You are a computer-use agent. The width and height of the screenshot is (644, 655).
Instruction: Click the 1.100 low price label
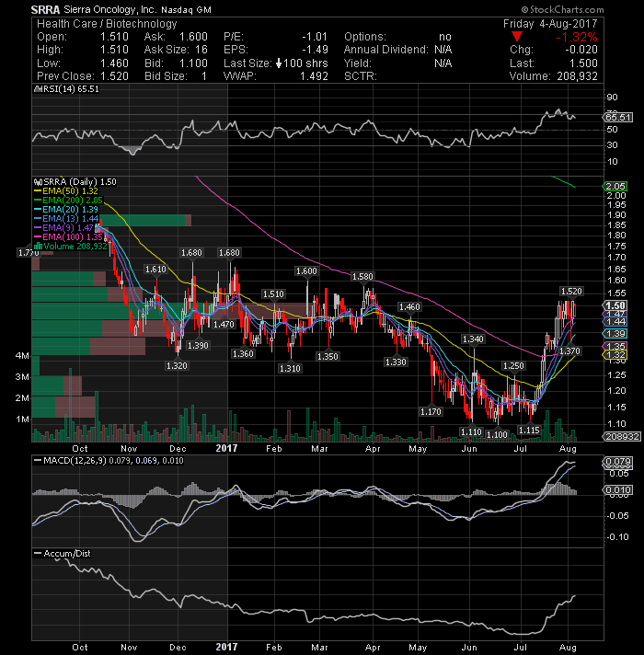pos(497,434)
